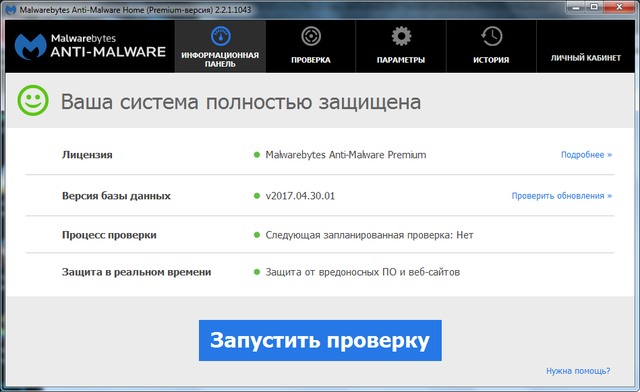Open the Параметры tab
Screen dimensions: 640x392
[x=401, y=47]
